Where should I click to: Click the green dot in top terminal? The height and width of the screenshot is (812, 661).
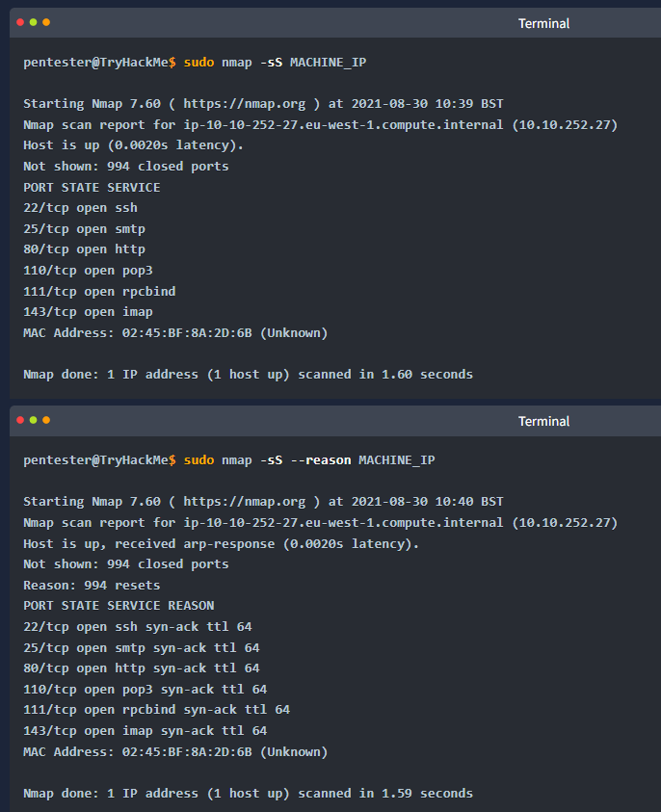33,22
